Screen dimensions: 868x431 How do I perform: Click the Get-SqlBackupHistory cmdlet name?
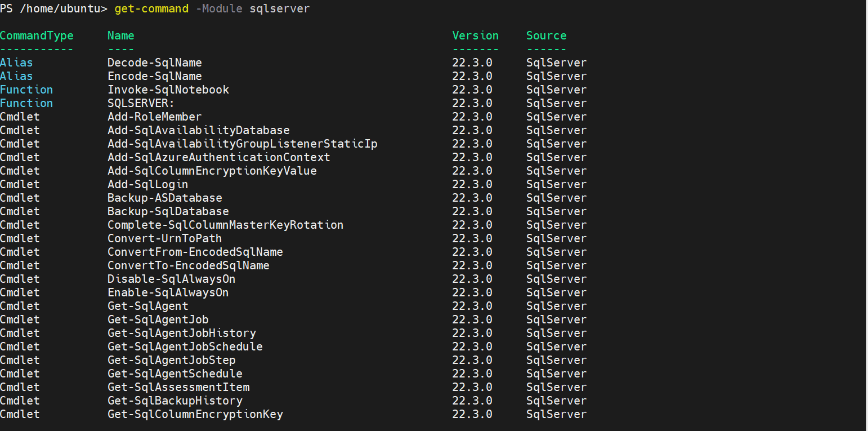(175, 401)
